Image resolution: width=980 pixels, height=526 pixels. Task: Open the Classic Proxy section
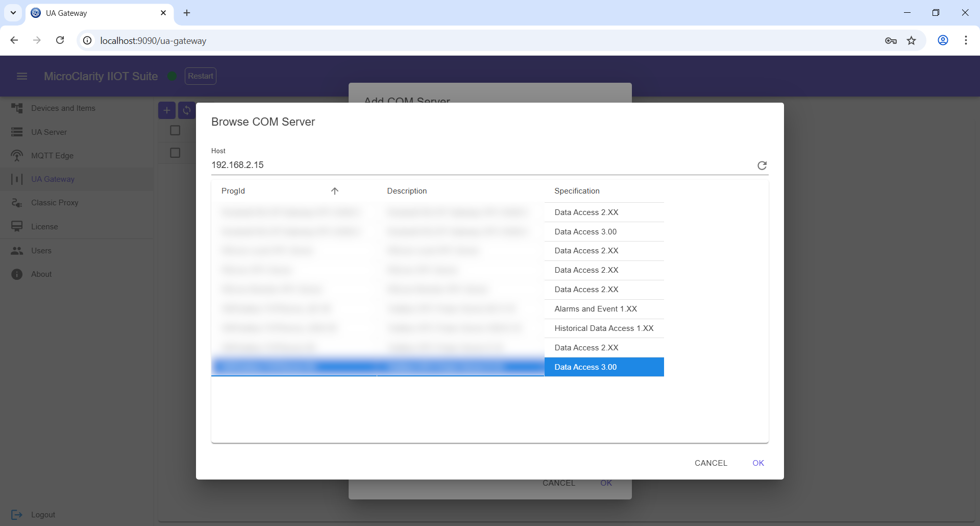pos(55,202)
